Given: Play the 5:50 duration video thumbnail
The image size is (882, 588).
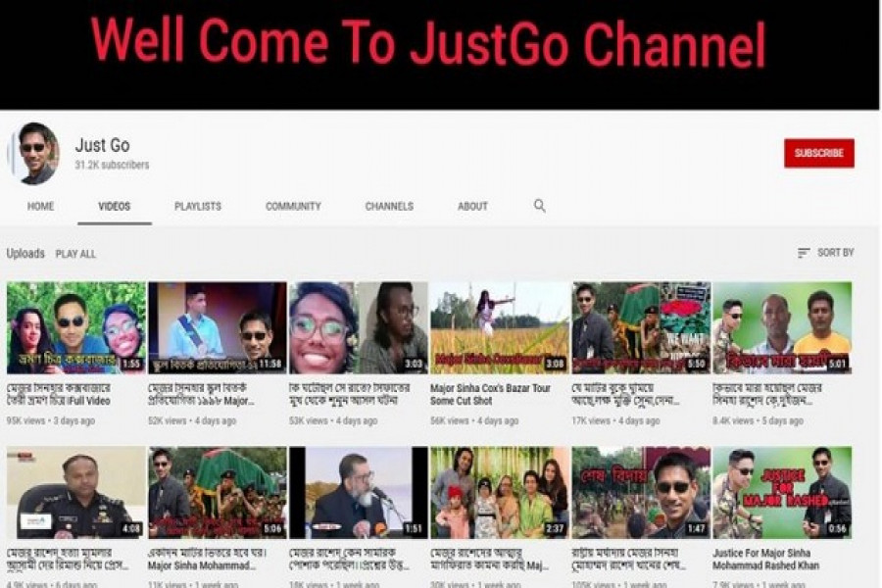Looking at the screenshot, I should 641,327.
